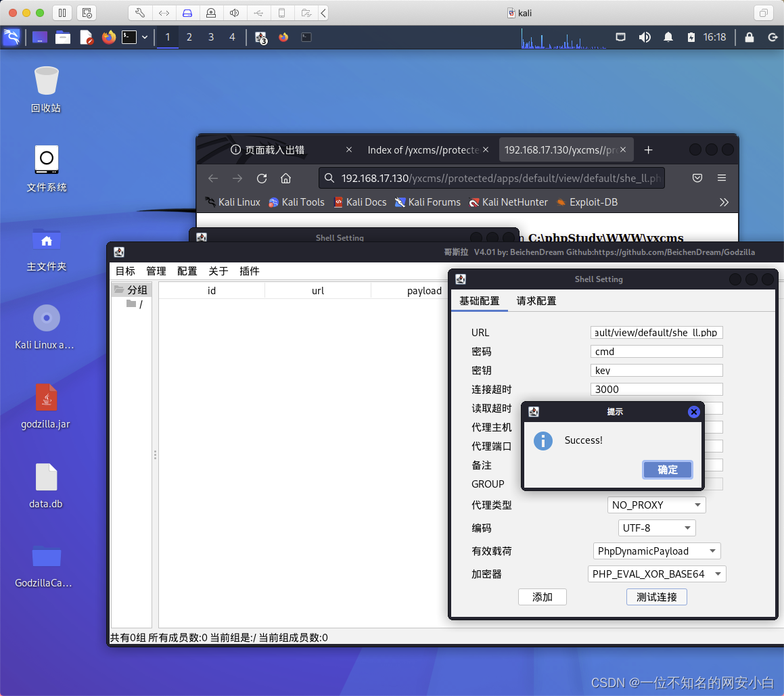Open the 文件系统 desktop icon
Screen dimensions: 784x696
pos(46,168)
